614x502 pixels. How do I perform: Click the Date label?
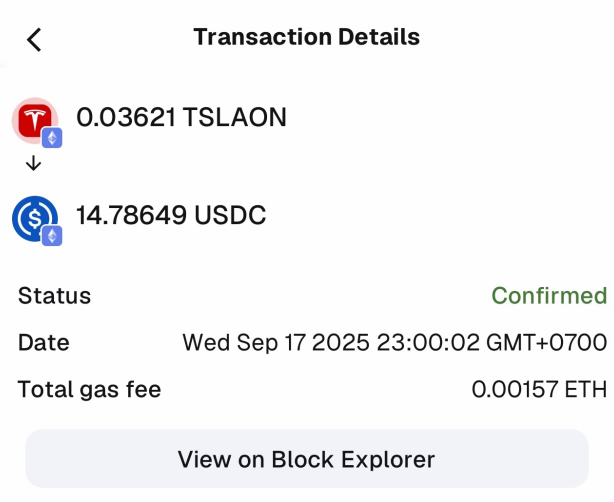click(x=44, y=343)
